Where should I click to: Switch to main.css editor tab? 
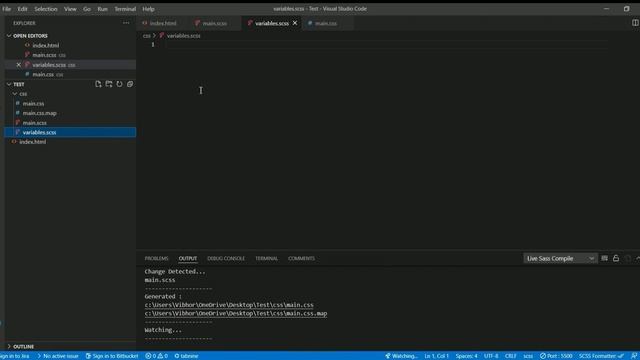tap(326, 23)
